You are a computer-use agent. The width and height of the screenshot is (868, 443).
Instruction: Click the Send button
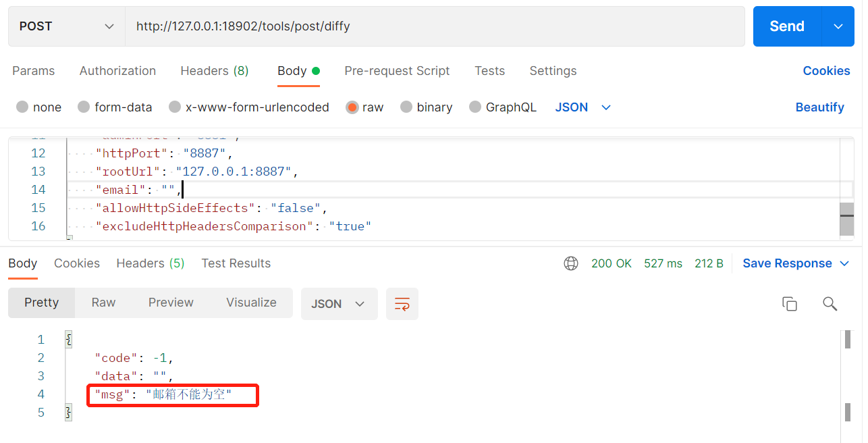(x=787, y=26)
